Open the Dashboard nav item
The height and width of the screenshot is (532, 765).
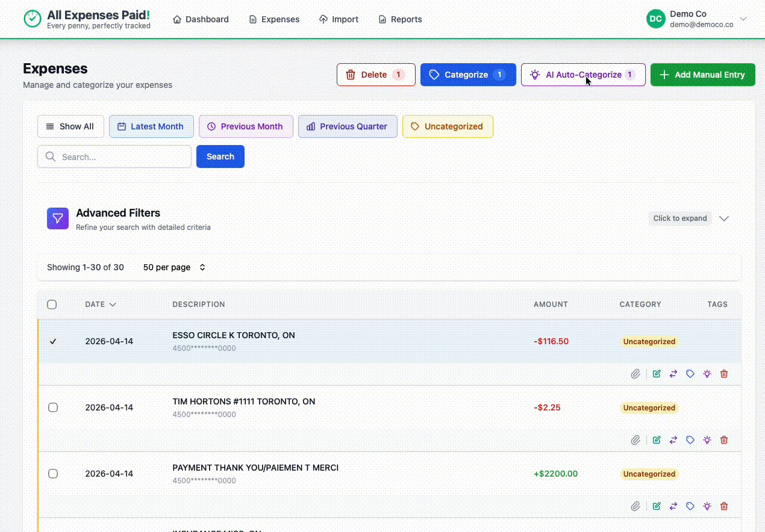coord(201,19)
